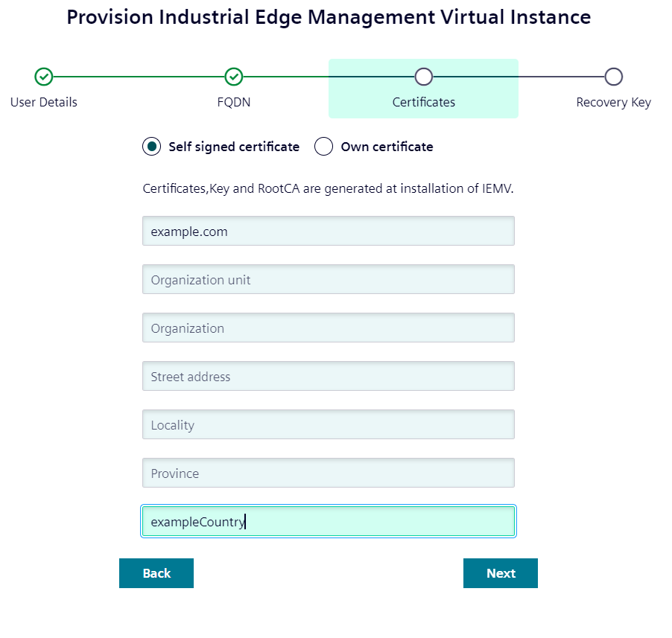
Task: Proceed with the Next button
Action: (501, 573)
